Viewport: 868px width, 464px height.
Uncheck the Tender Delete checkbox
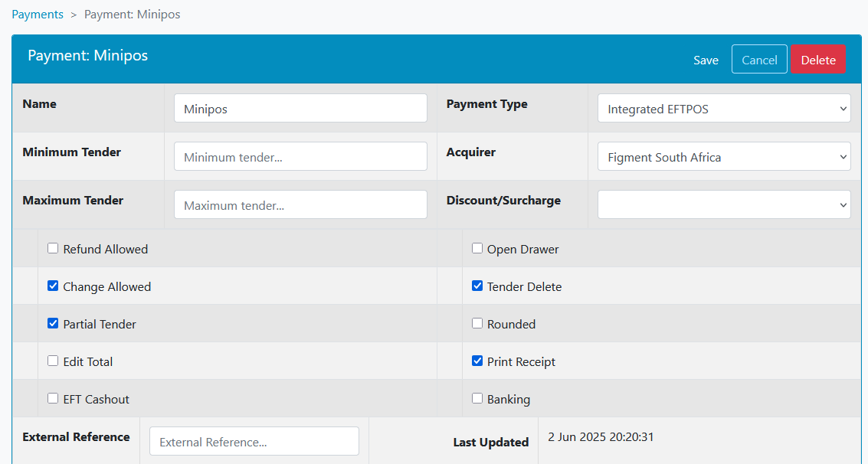477,286
